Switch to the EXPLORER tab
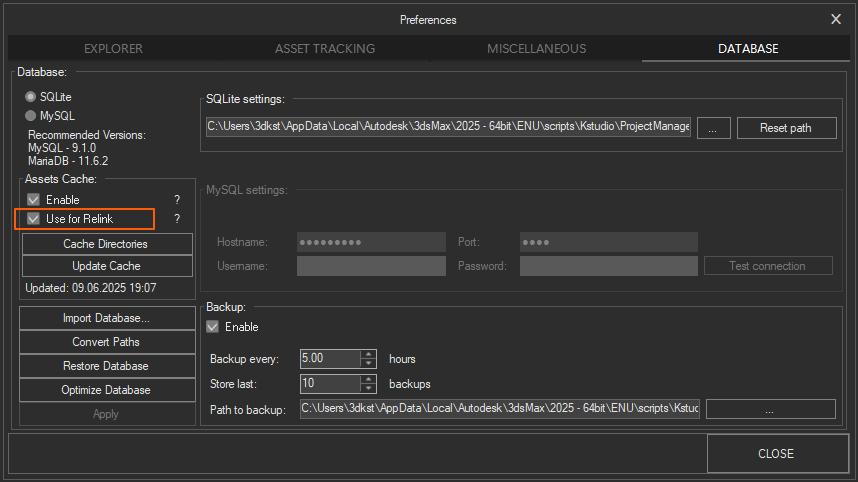Image resolution: width=858 pixels, height=482 pixels. coord(113,49)
